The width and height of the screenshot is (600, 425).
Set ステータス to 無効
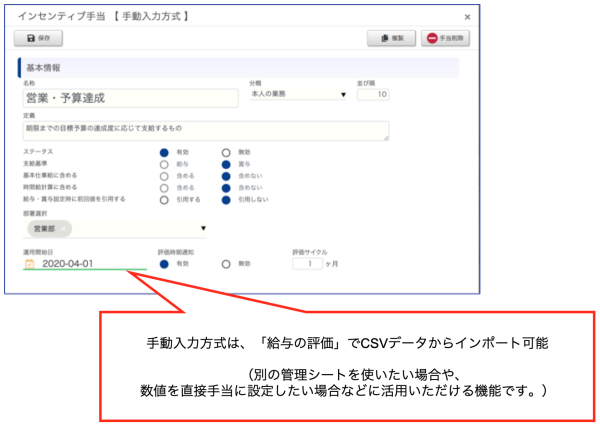pos(227,152)
